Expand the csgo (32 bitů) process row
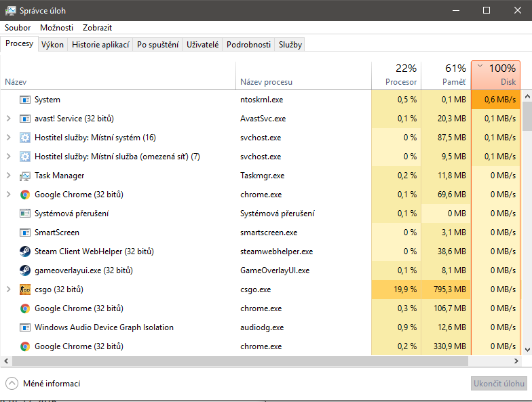This screenshot has height=402, width=532. tap(9, 289)
